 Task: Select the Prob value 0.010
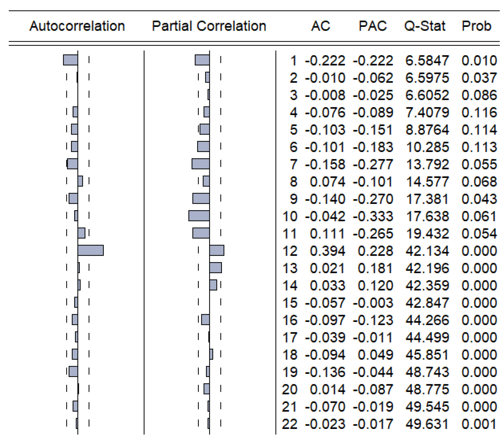(x=479, y=61)
